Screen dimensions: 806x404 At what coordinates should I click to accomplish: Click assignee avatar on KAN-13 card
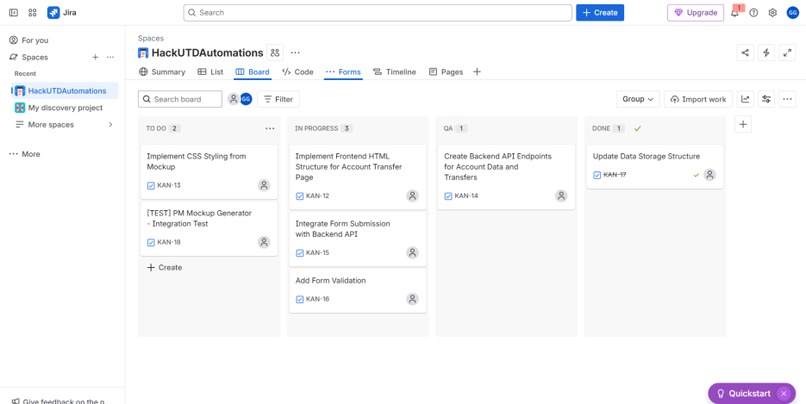tap(264, 185)
